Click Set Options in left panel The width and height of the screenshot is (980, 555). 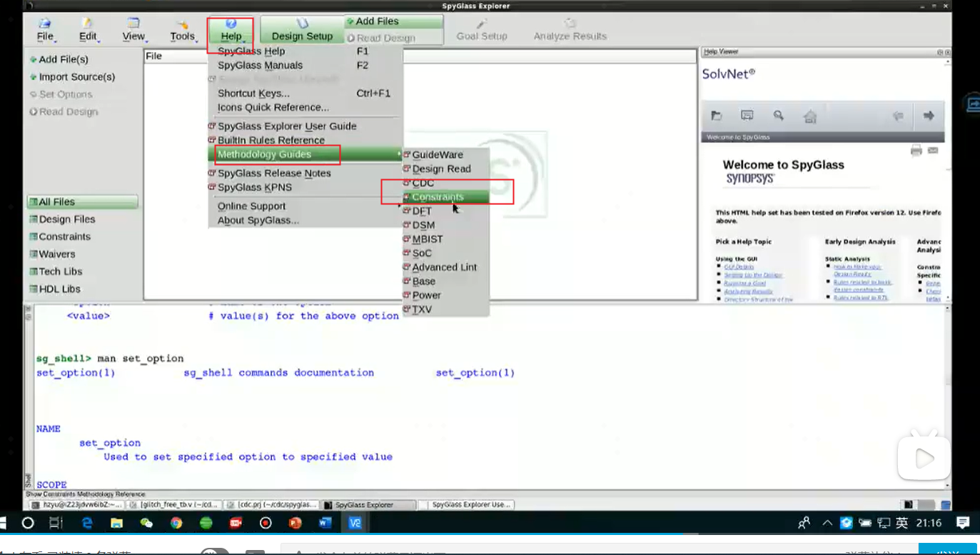click(61, 94)
